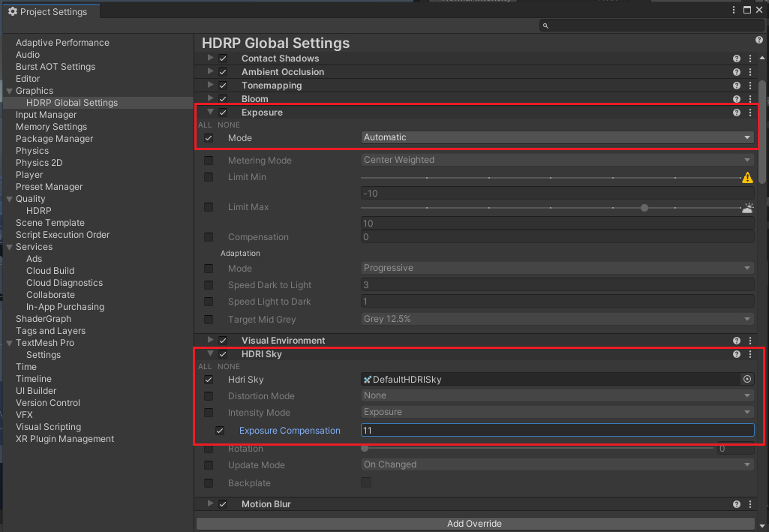Collapse the Graphics tree category

[x=9, y=92]
